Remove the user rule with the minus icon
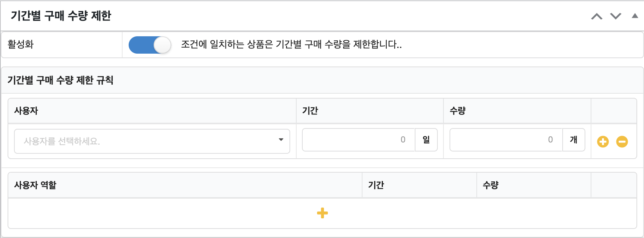The height and width of the screenshot is (238, 644). coord(622,142)
